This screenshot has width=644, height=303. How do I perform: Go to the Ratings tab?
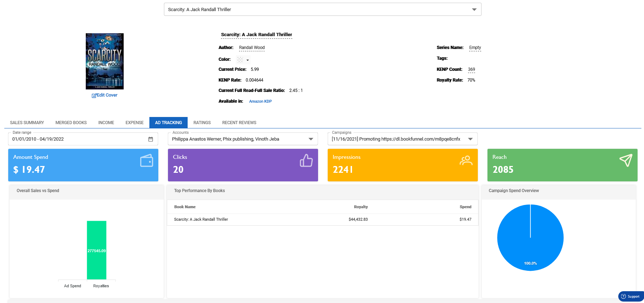coord(202,123)
